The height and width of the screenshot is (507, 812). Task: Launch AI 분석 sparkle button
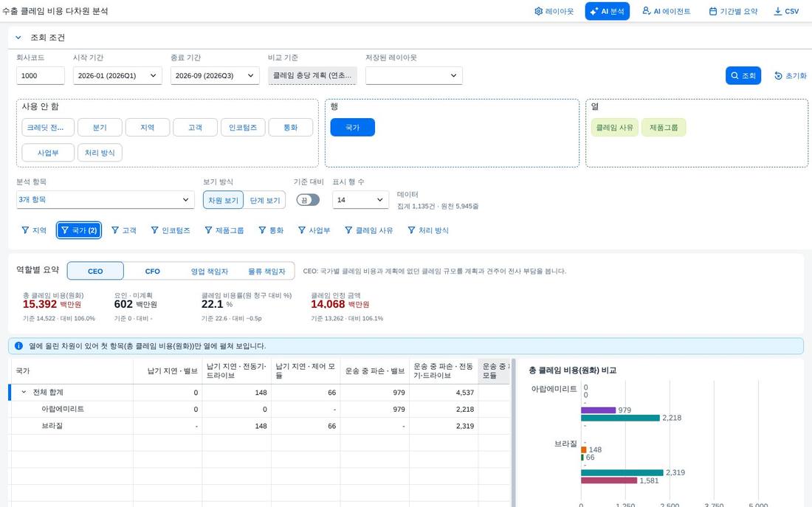(607, 11)
